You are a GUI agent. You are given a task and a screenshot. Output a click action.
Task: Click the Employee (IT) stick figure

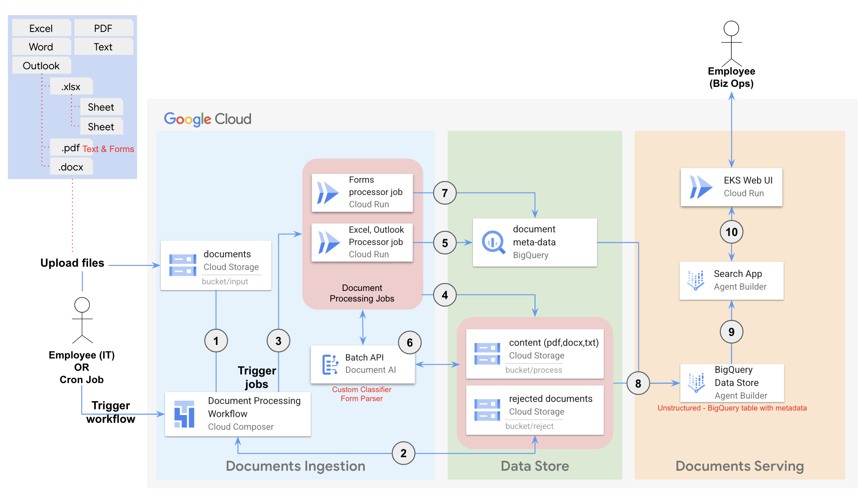[82, 320]
